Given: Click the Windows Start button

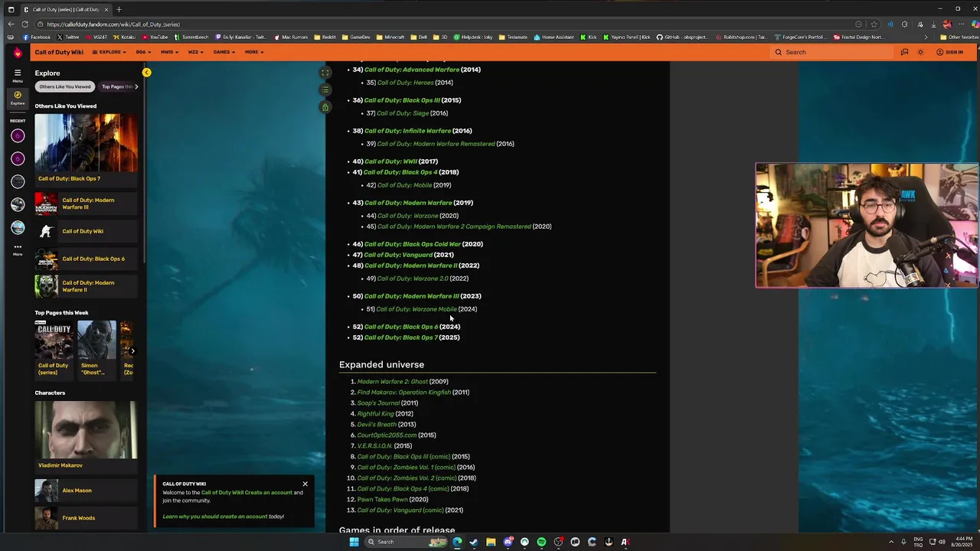Looking at the screenshot, I should pyautogui.click(x=354, y=542).
